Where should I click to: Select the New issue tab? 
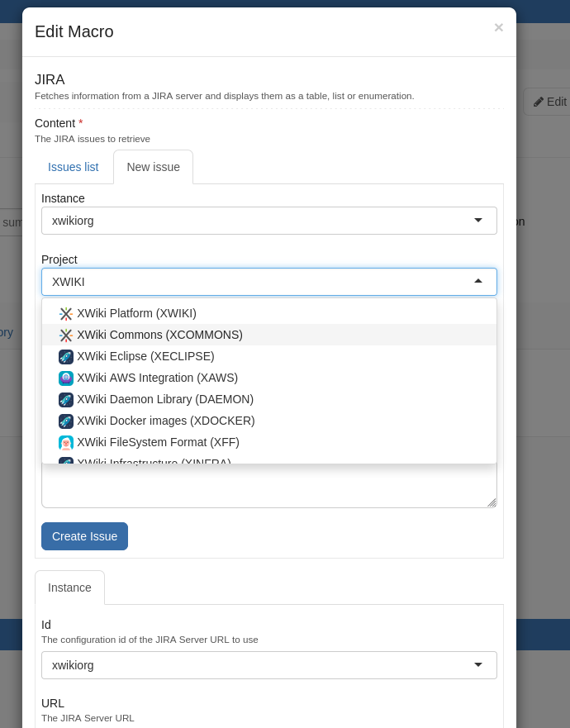(153, 167)
